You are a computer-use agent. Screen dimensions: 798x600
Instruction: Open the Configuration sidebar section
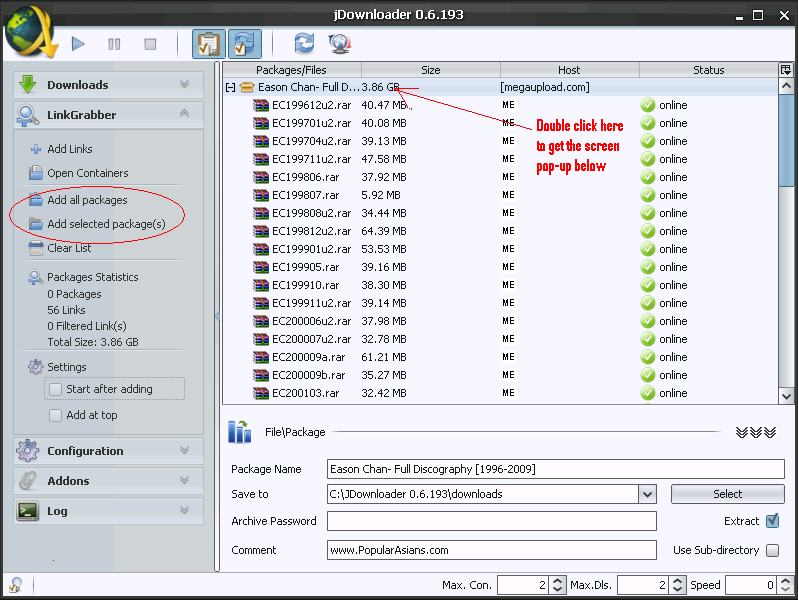tap(108, 451)
